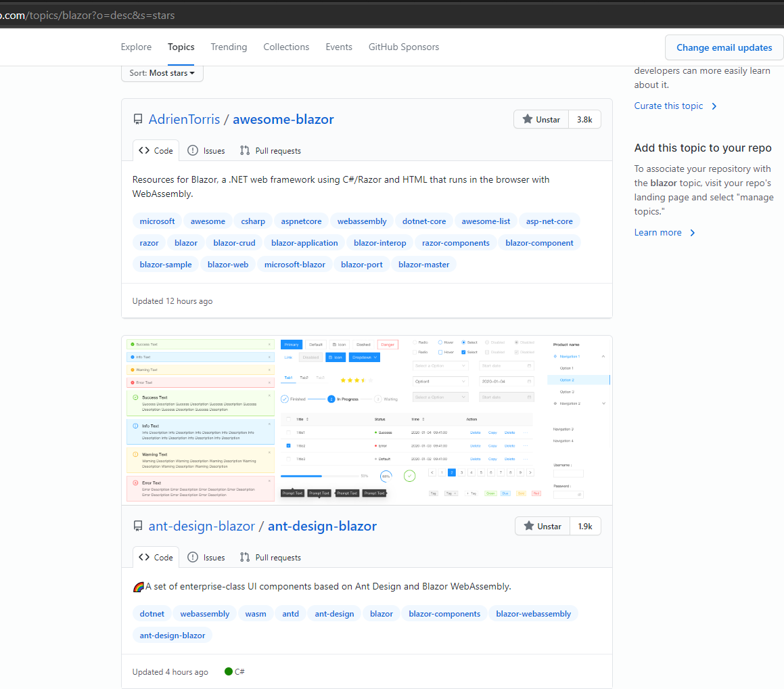The image size is (784, 689).
Task: Click the Change email updates button
Action: pyautogui.click(x=724, y=47)
